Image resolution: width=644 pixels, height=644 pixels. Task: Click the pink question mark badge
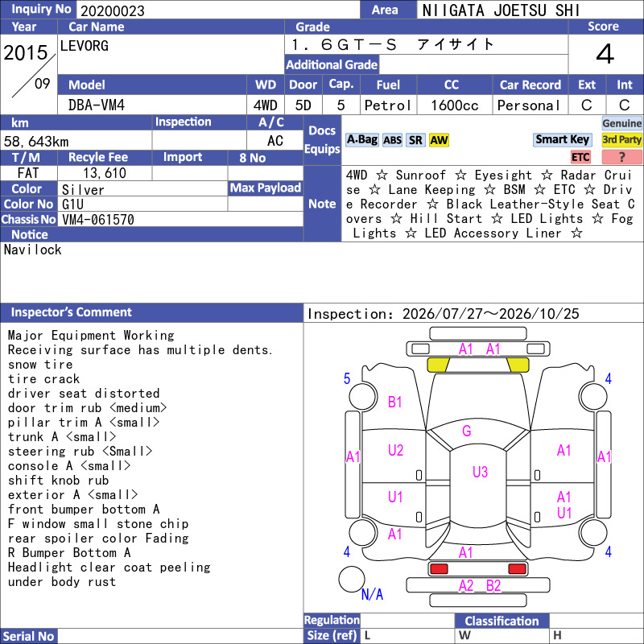point(621,157)
